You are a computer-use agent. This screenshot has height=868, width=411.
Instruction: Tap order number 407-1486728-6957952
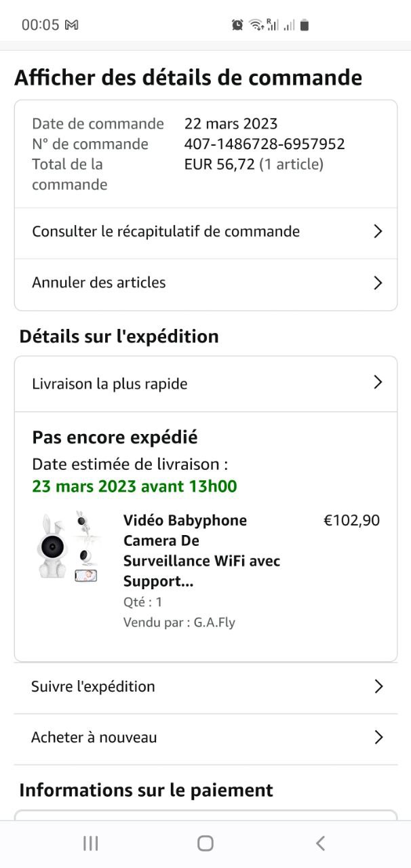(265, 144)
